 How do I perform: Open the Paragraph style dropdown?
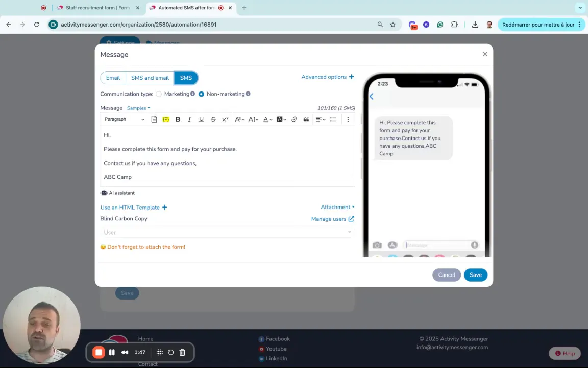tap(124, 119)
